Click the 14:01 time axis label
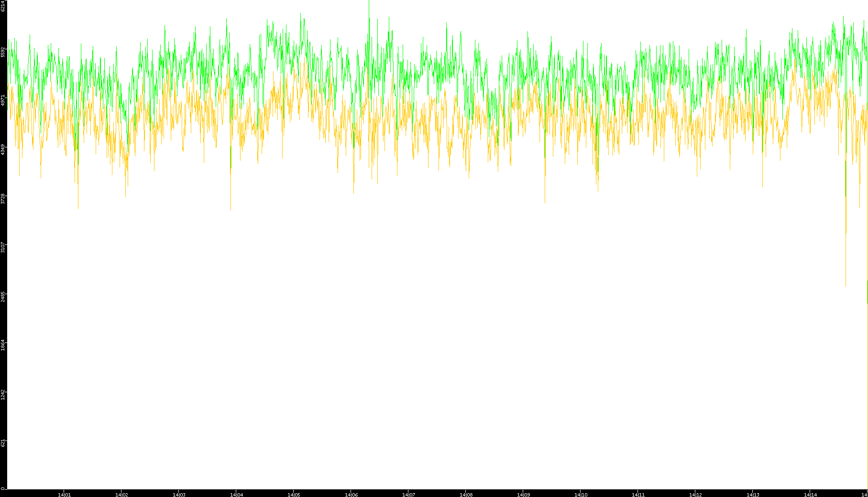 (x=64, y=494)
